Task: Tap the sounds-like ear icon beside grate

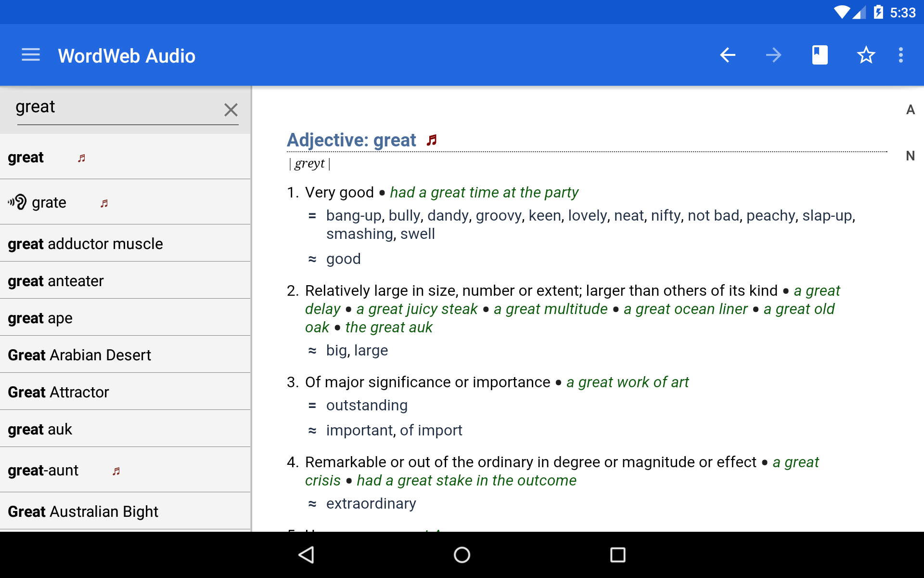Action: [x=17, y=202]
